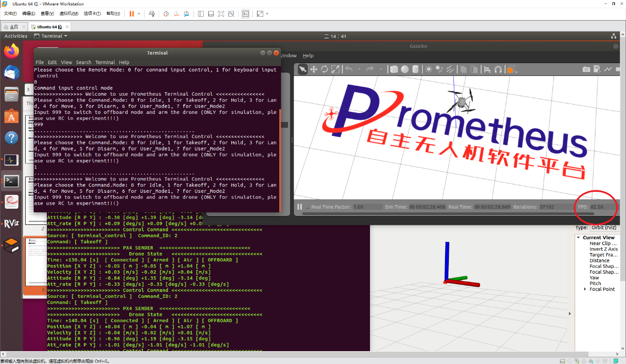The image size is (626, 364).
Task: Add a point light in Gazebo
Action: (x=429, y=70)
